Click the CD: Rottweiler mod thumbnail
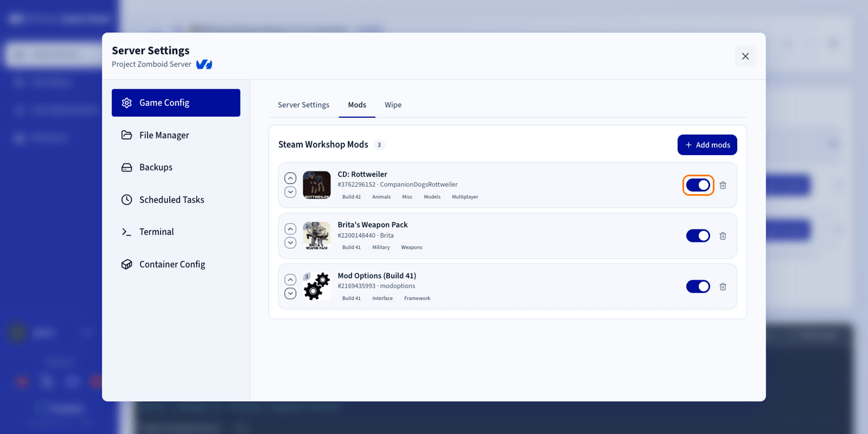868x434 pixels. (x=317, y=185)
